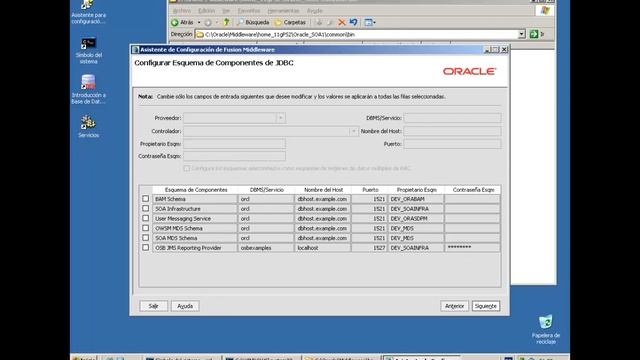Click the Propietario Esqm input field
The height and width of the screenshot is (360, 640).
click(234, 144)
